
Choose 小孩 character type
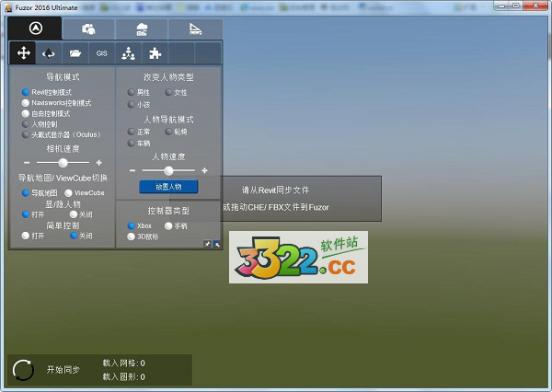pos(139,104)
